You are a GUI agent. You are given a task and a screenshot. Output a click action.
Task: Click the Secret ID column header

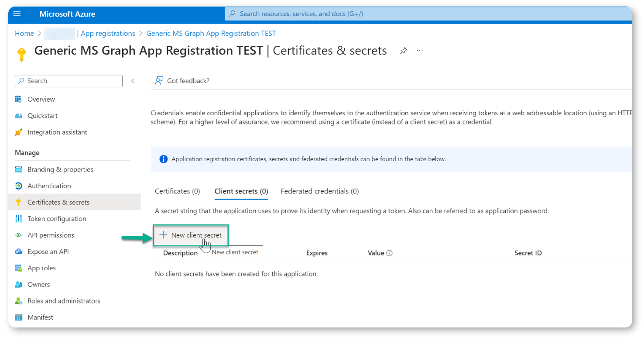528,253
